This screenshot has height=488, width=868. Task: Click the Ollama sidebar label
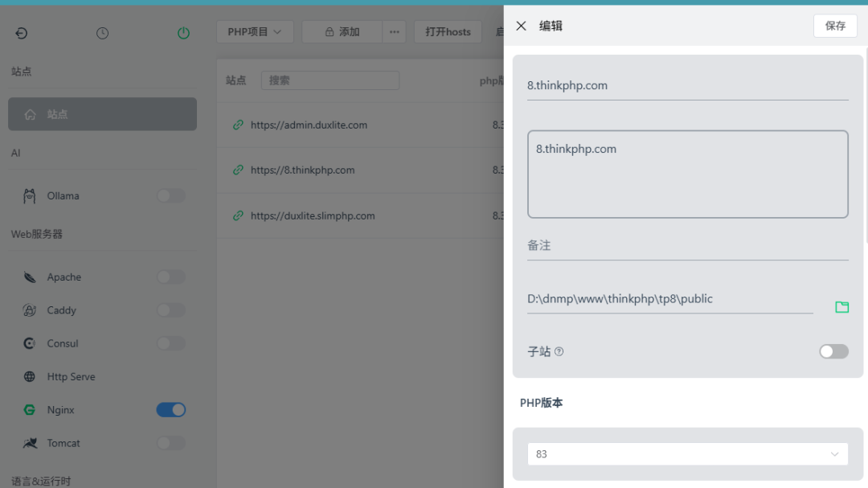63,196
